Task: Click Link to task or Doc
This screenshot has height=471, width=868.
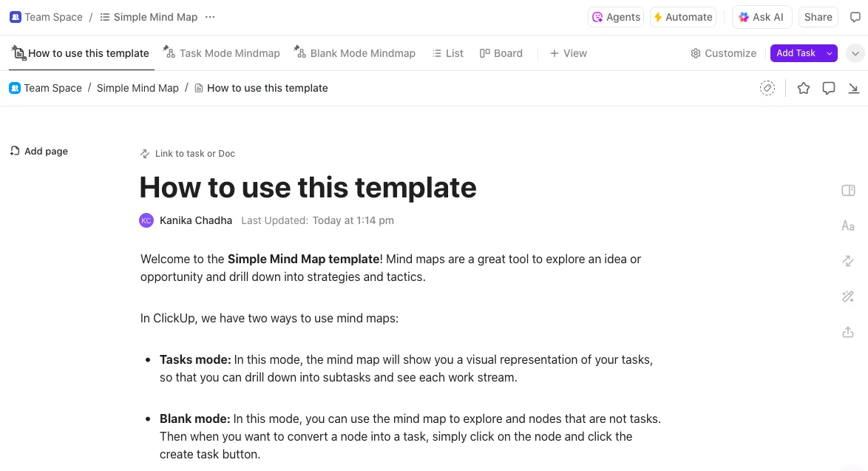Action: (188, 153)
